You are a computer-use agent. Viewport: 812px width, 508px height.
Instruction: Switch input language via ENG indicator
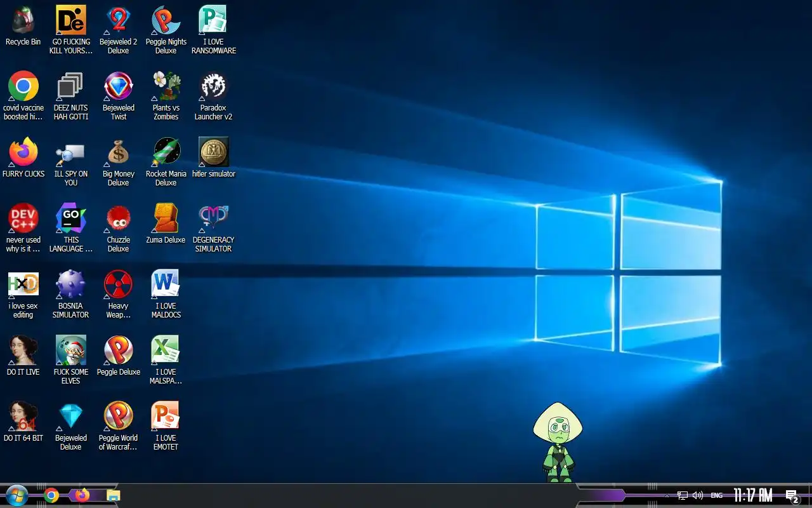(x=716, y=495)
